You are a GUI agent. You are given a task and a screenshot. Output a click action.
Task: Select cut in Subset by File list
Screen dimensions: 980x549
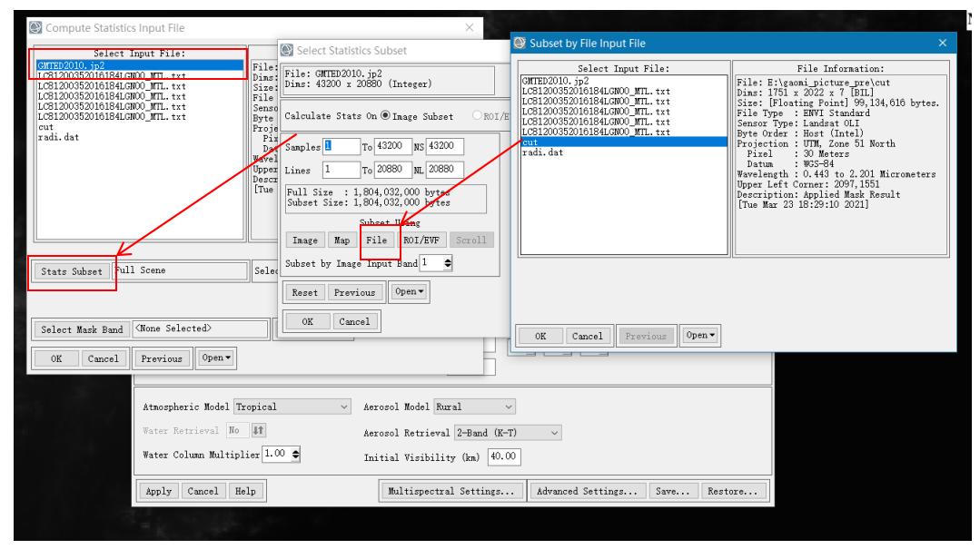click(x=624, y=142)
